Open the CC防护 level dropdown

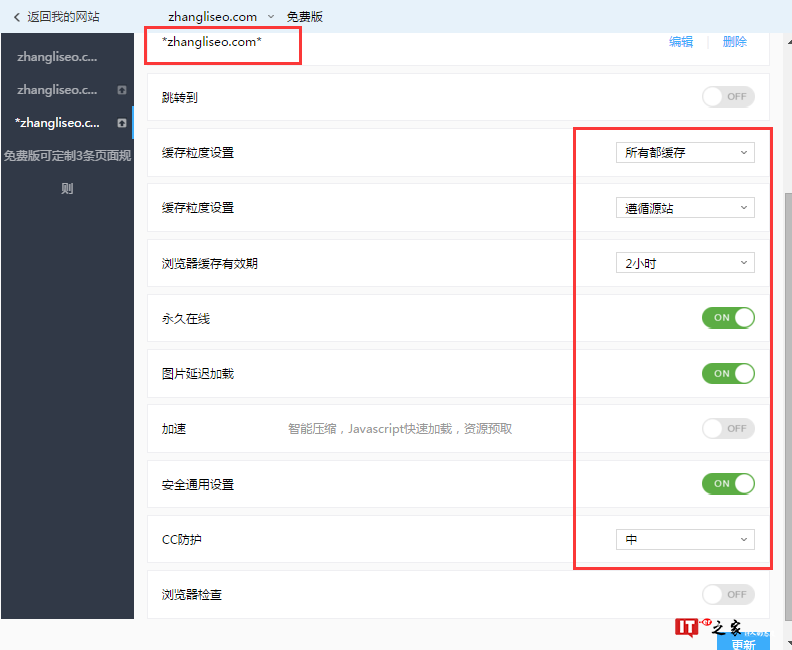coord(685,540)
